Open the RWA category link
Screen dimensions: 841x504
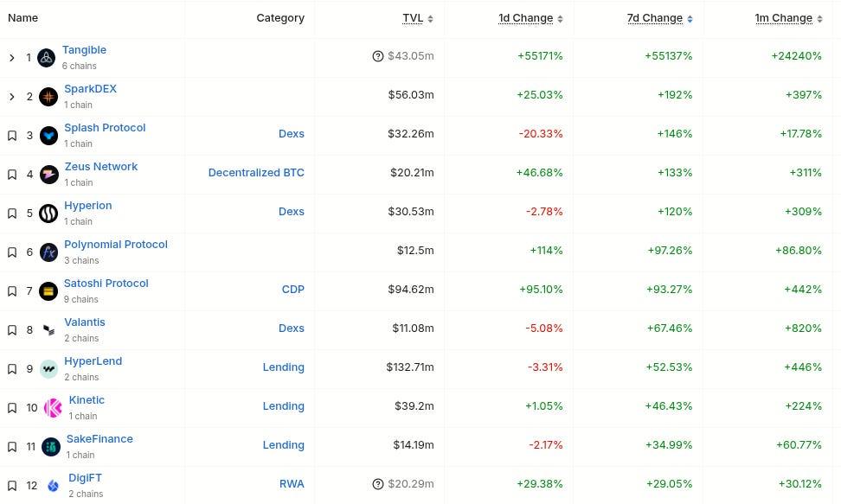click(292, 484)
